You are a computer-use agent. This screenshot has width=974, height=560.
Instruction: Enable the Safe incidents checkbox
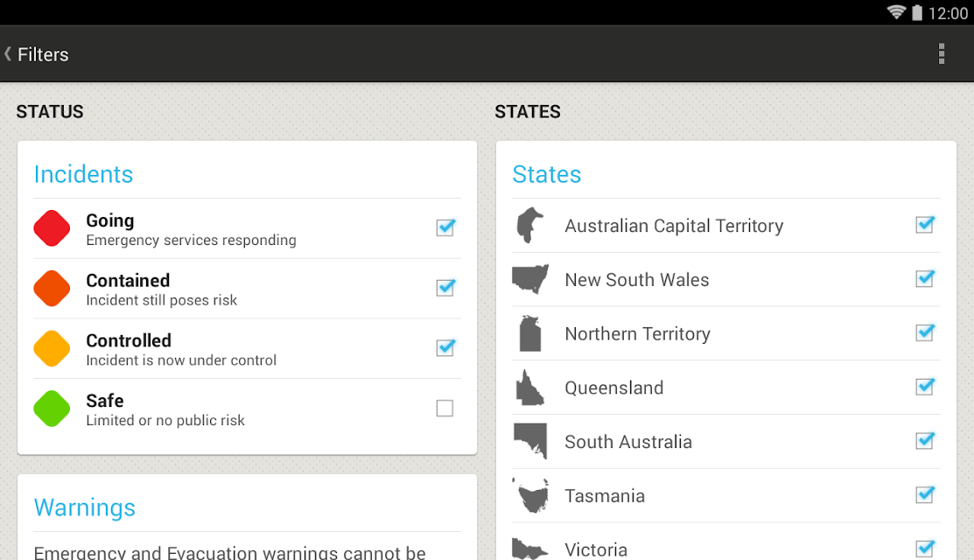point(445,409)
